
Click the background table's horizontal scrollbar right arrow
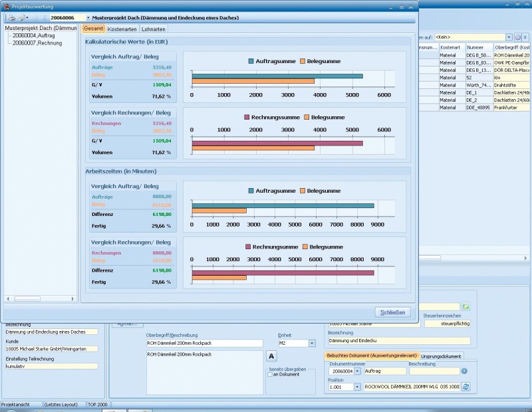pyautogui.click(x=525, y=258)
